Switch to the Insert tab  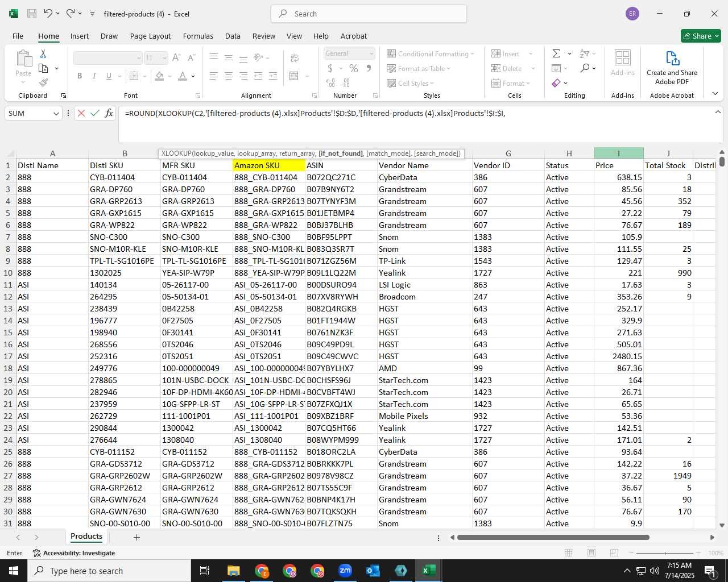pyautogui.click(x=80, y=36)
